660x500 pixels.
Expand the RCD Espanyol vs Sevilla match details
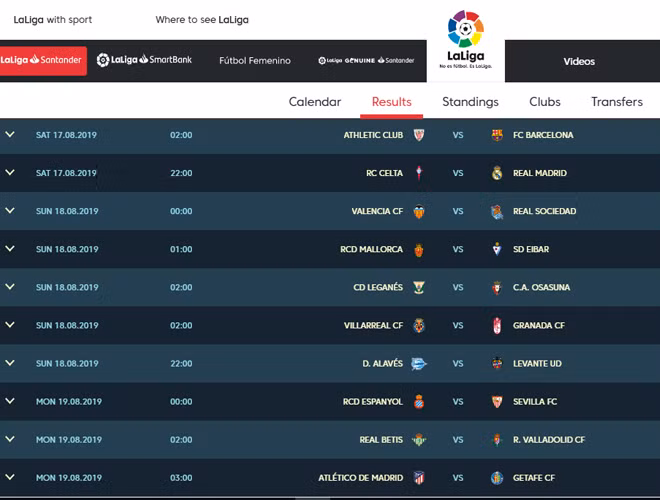[x=10, y=402]
